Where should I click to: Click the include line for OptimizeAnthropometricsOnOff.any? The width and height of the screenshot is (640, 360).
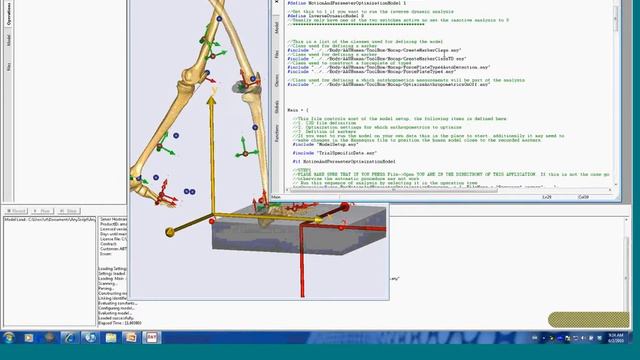pos(389,84)
